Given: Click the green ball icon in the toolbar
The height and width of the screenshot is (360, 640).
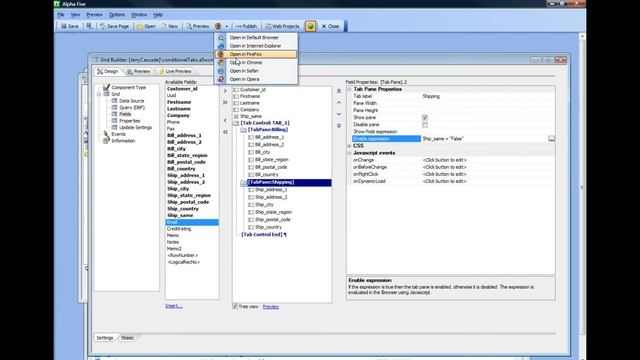Looking at the screenshot, I should click(310, 26).
